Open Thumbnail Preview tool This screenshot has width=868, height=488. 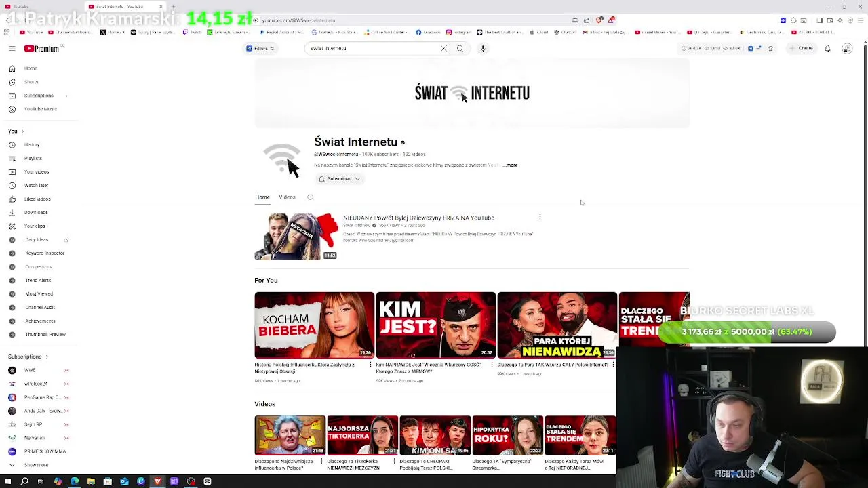[45, 334]
